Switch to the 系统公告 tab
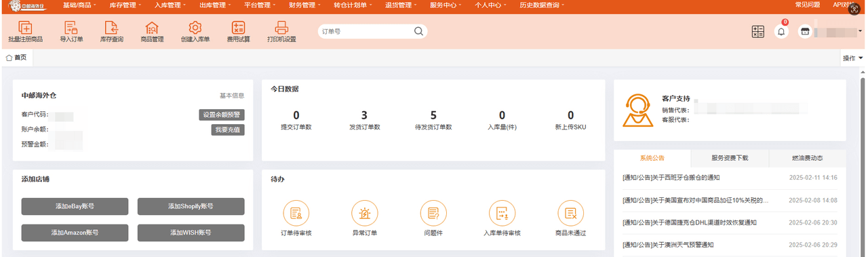868x257 pixels. 652,158
